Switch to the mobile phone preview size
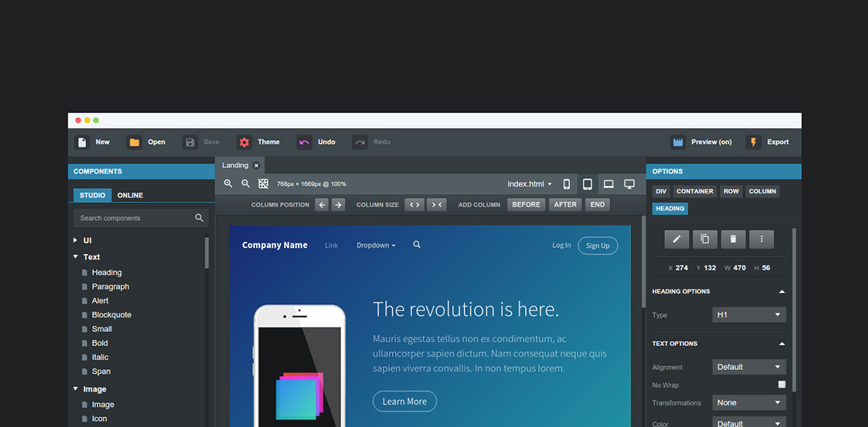This screenshot has width=868, height=427. [567, 184]
